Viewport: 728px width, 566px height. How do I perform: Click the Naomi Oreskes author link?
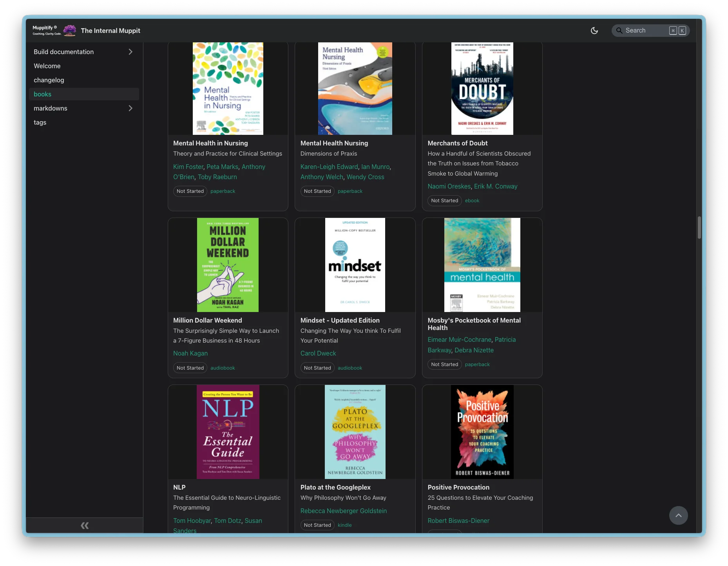point(449,186)
